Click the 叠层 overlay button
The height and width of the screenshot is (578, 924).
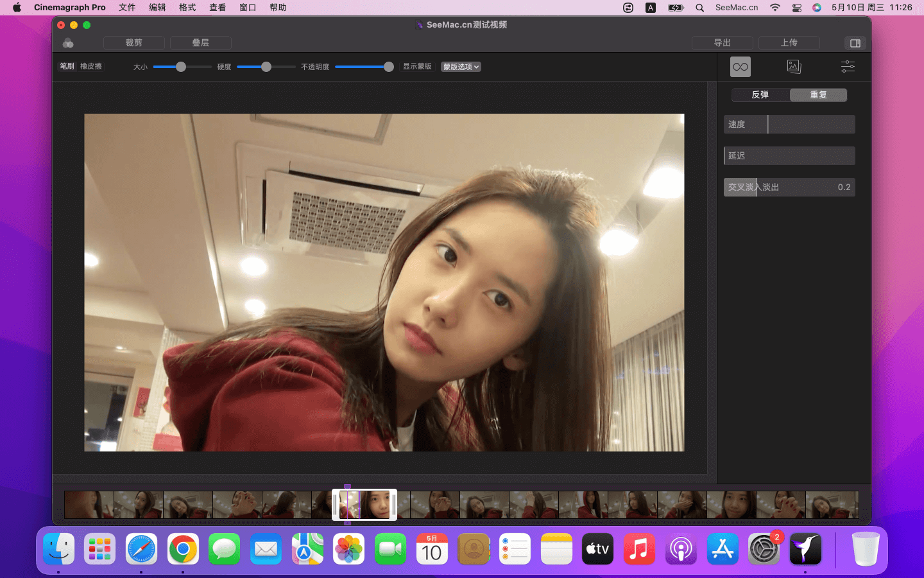point(201,43)
